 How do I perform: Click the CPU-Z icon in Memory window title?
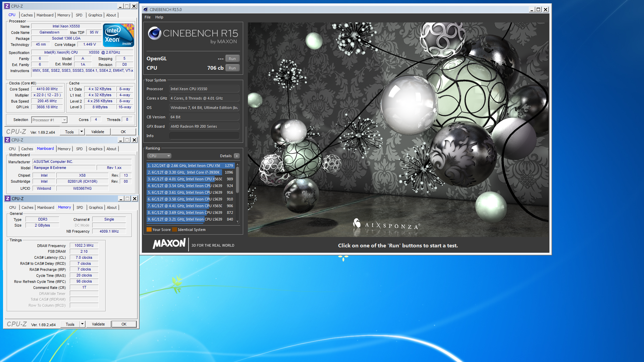click(x=8, y=198)
